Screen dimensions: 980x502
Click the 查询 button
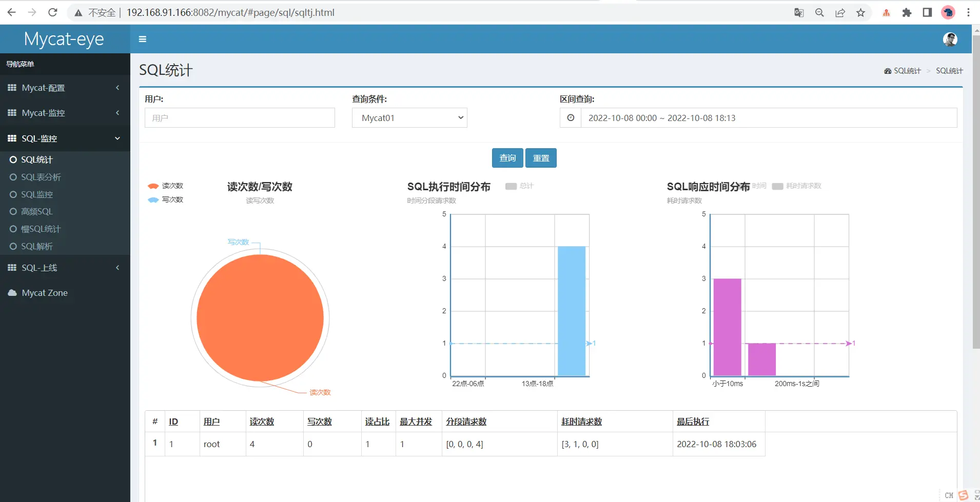click(x=507, y=158)
